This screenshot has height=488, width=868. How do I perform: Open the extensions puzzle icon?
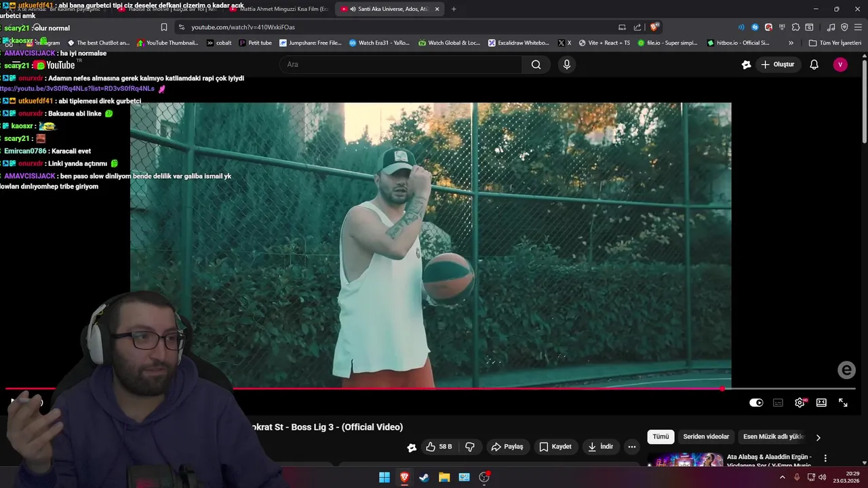pos(795,27)
